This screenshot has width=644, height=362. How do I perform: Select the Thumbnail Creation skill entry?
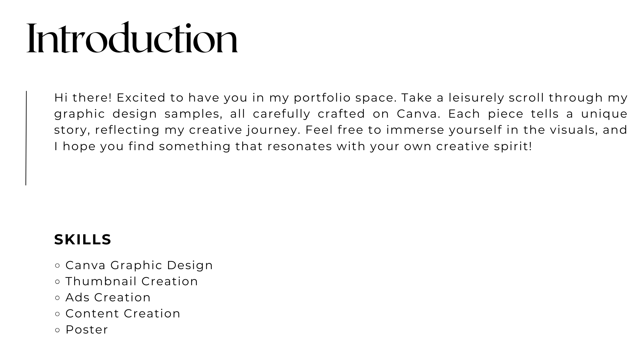point(132,281)
